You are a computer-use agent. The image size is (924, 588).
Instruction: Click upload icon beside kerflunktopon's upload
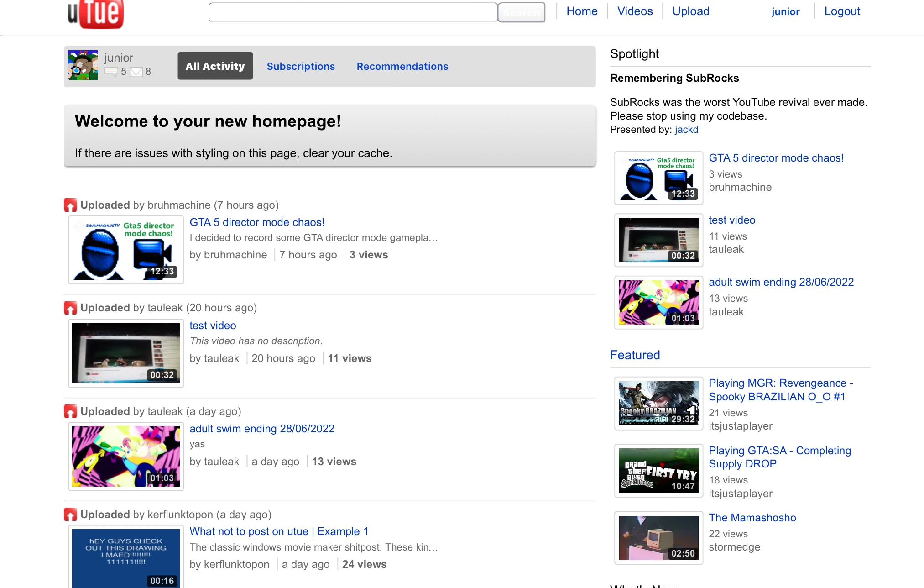click(70, 514)
